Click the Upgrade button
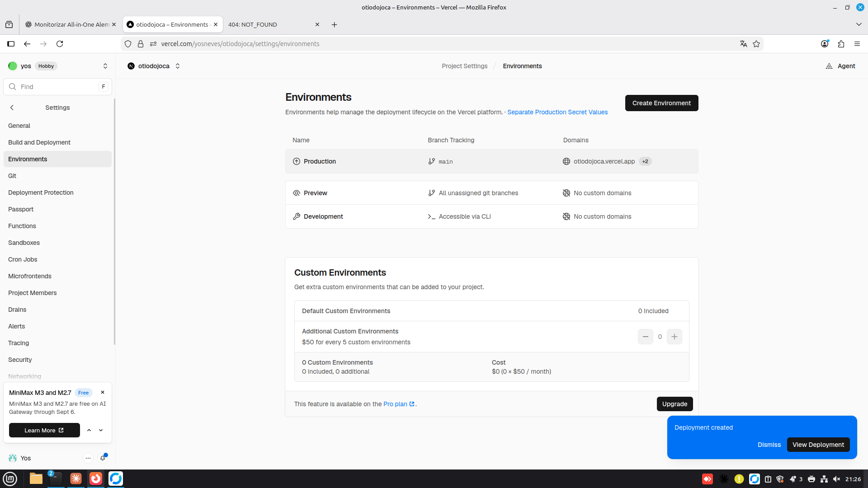This screenshot has width=868, height=488. 675,404
